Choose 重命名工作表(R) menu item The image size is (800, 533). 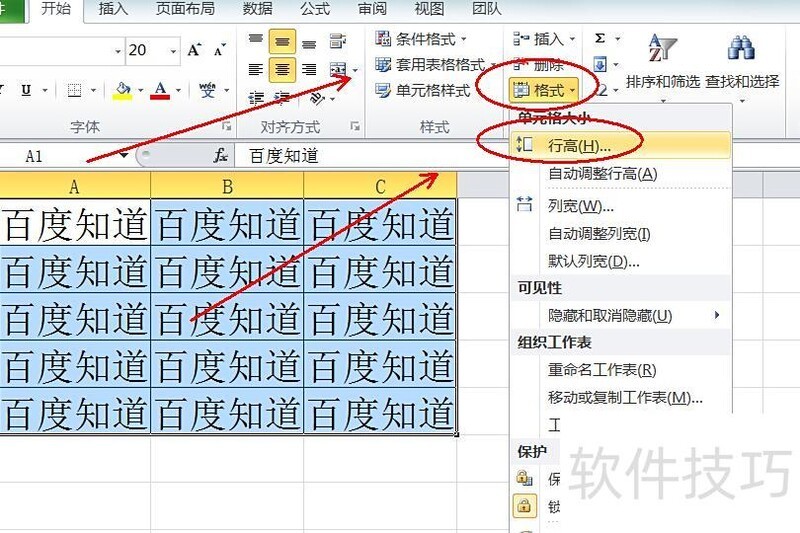point(621,370)
